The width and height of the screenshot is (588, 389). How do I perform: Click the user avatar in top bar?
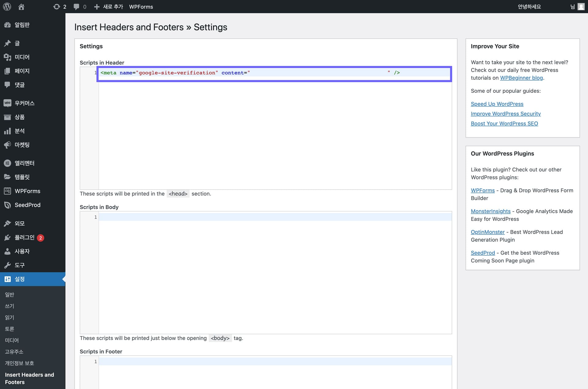pyautogui.click(x=581, y=6)
